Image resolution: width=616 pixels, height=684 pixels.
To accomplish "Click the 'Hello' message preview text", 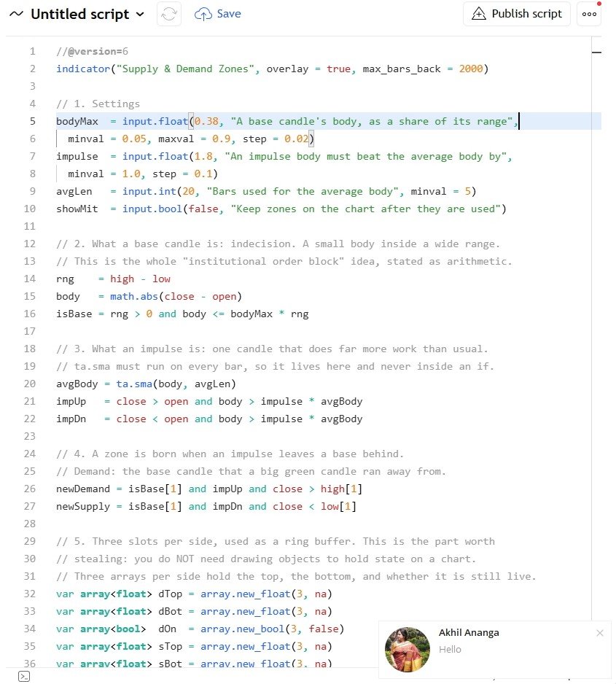I will click(x=450, y=650).
